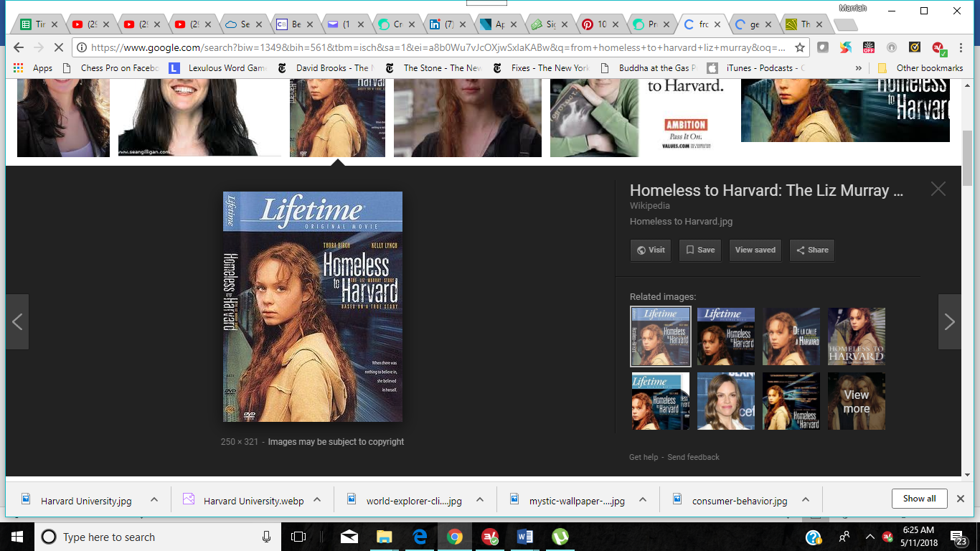The width and height of the screenshot is (980, 551).
Task: Open uTorrent from the taskbar
Action: click(560, 537)
